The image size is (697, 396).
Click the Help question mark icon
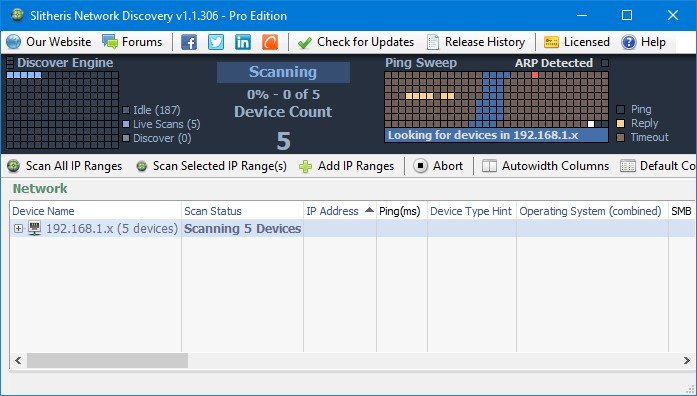pos(629,43)
